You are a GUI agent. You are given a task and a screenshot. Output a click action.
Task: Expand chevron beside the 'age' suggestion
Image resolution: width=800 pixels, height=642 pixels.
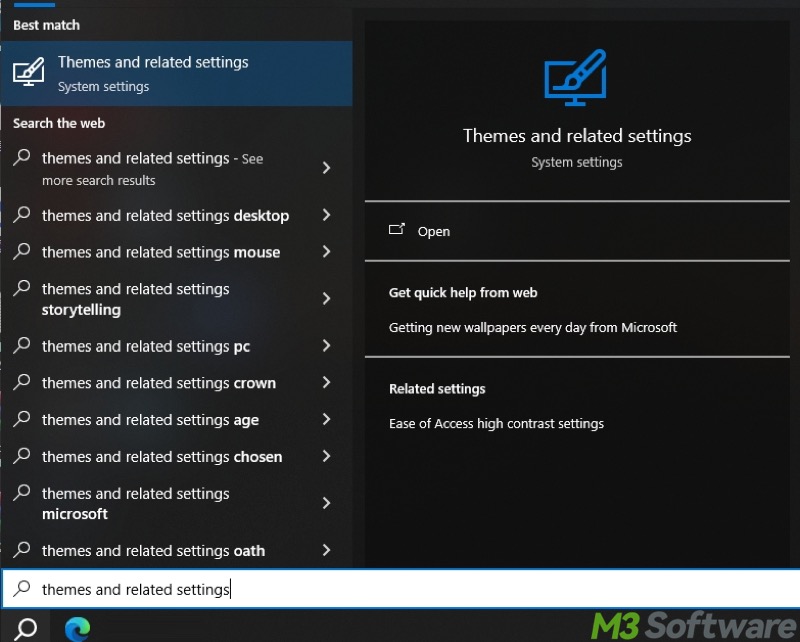click(x=327, y=419)
